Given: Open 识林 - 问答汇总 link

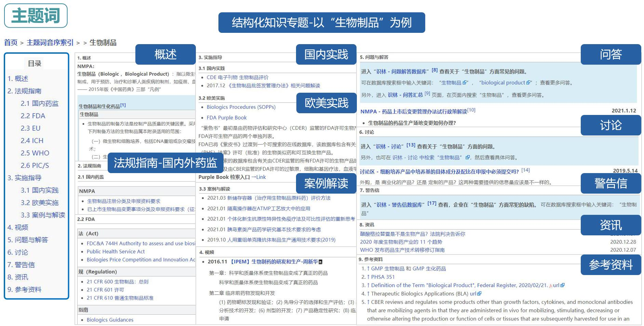Looking at the screenshot, I should point(405,95).
